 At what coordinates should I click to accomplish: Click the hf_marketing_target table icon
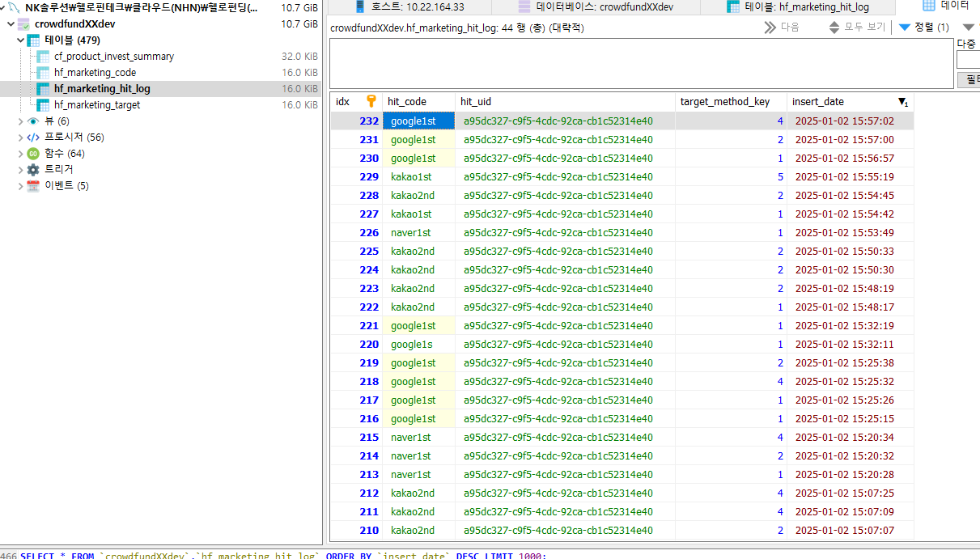tap(44, 105)
